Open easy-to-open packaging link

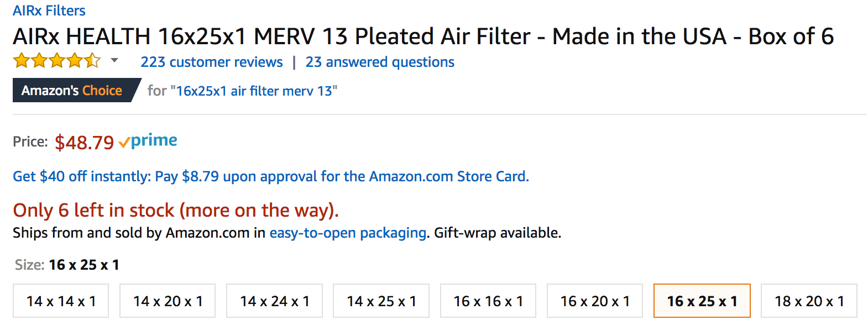[348, 233]
